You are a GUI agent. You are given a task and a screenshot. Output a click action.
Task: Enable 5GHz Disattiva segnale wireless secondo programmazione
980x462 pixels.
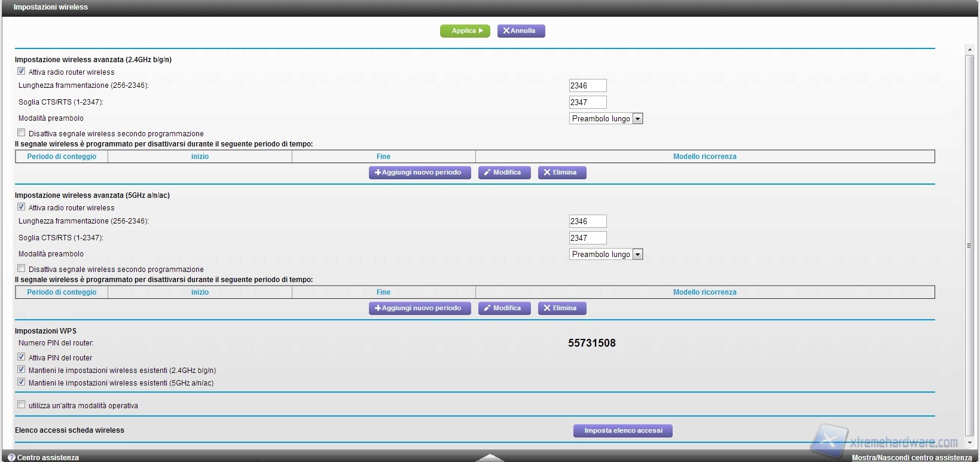[22, 268]
